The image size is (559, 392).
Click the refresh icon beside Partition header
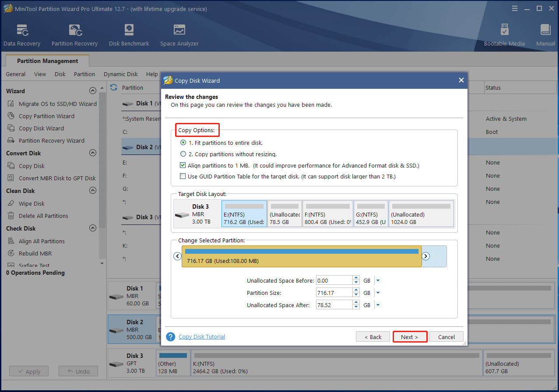coord(114,87)
